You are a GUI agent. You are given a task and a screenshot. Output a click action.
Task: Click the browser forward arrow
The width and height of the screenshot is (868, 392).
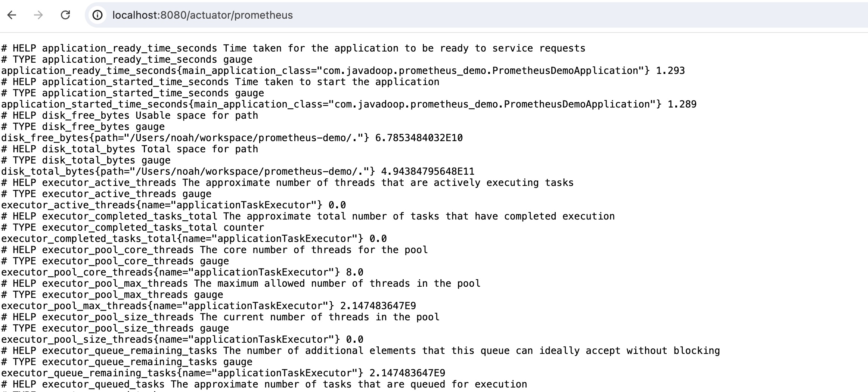click(38, 15)
